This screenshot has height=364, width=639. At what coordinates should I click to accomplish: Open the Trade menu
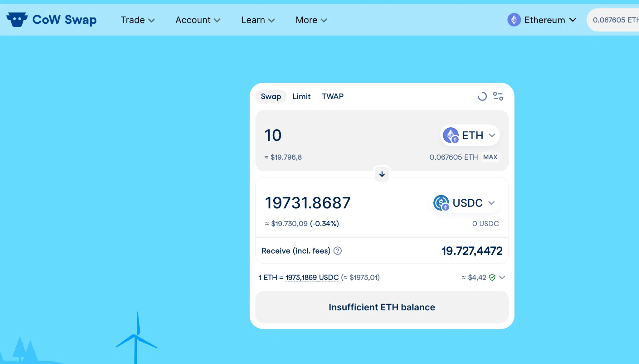(137, 20)
